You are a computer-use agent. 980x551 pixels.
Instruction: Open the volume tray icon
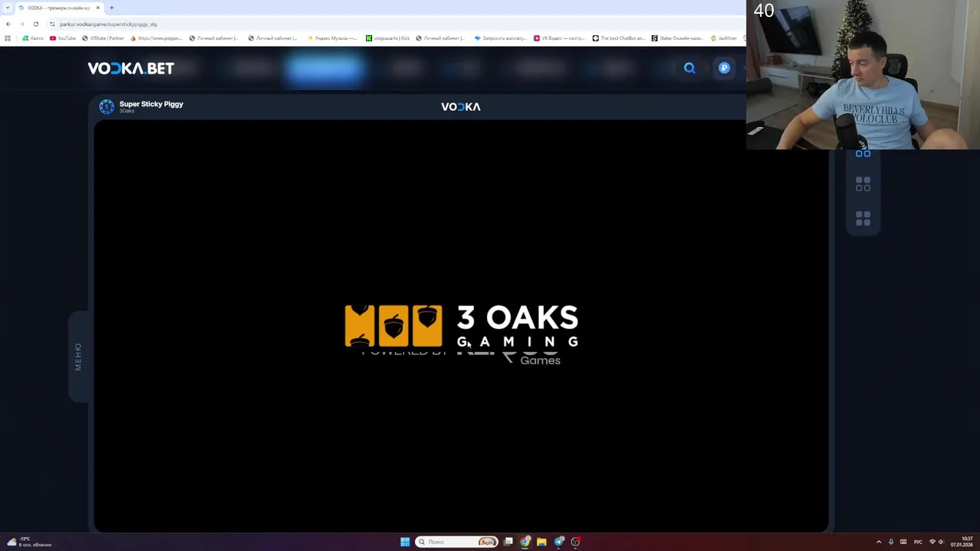[941, 542]
